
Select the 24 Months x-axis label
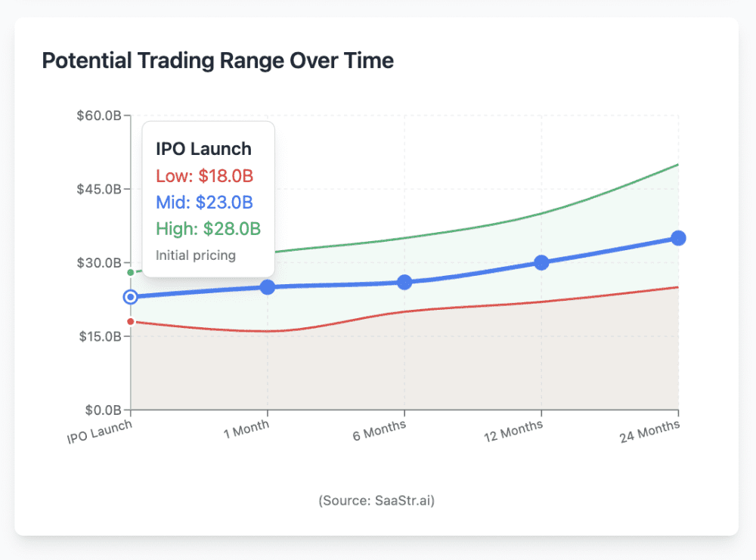pyautogui.click(x=650, y=431)
